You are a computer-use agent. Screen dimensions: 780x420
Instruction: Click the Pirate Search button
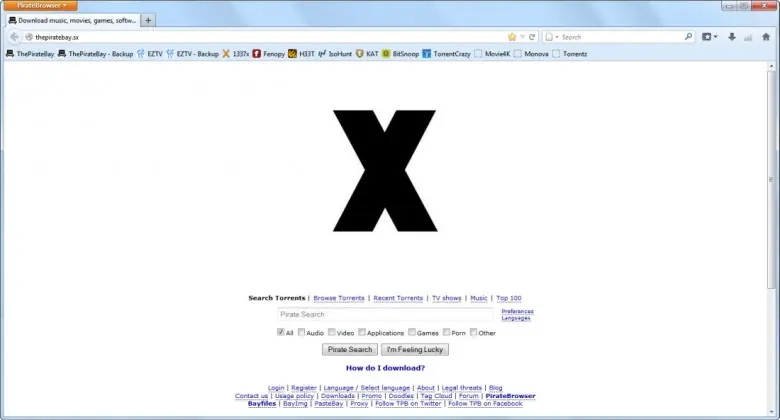350,349
